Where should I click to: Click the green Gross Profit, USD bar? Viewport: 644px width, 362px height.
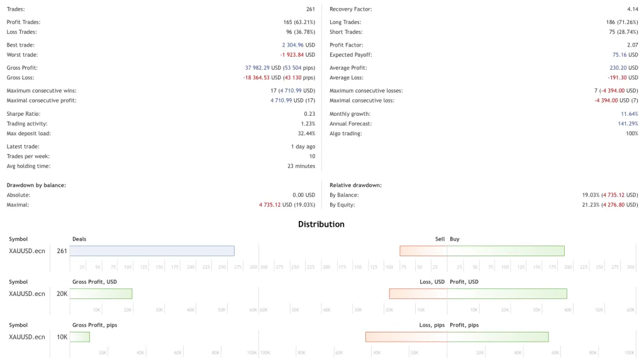point(101,293)
